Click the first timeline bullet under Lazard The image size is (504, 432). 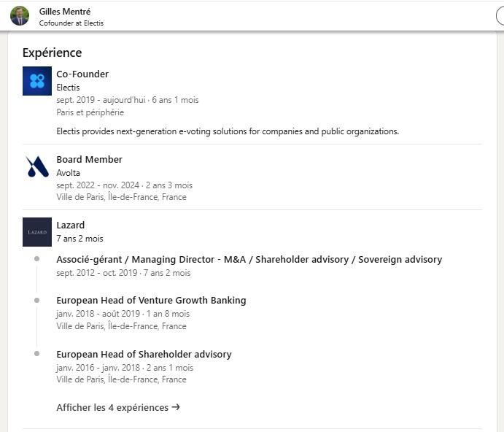click(36, 259)
